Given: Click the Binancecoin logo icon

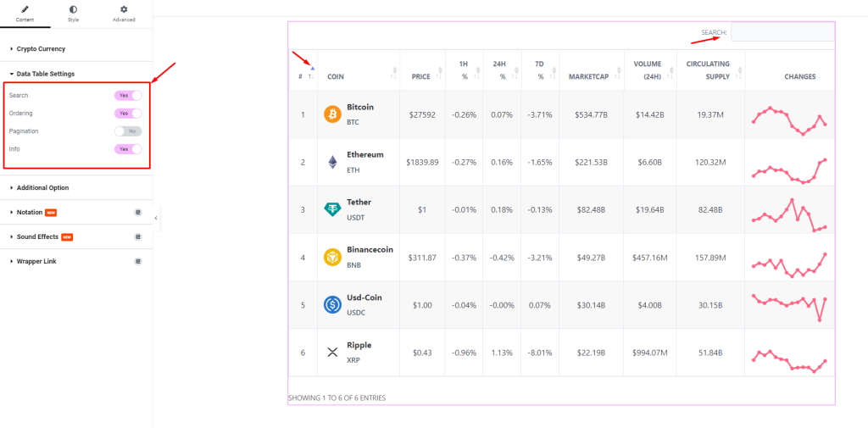Looking at the screenshot, I should 332,258.
